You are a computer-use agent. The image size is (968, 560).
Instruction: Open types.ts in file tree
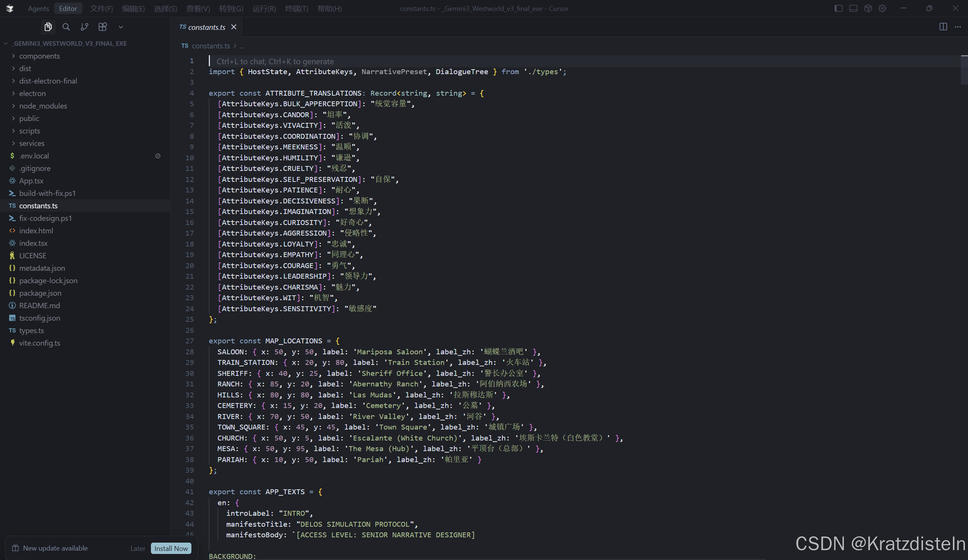tap(31, 331)
